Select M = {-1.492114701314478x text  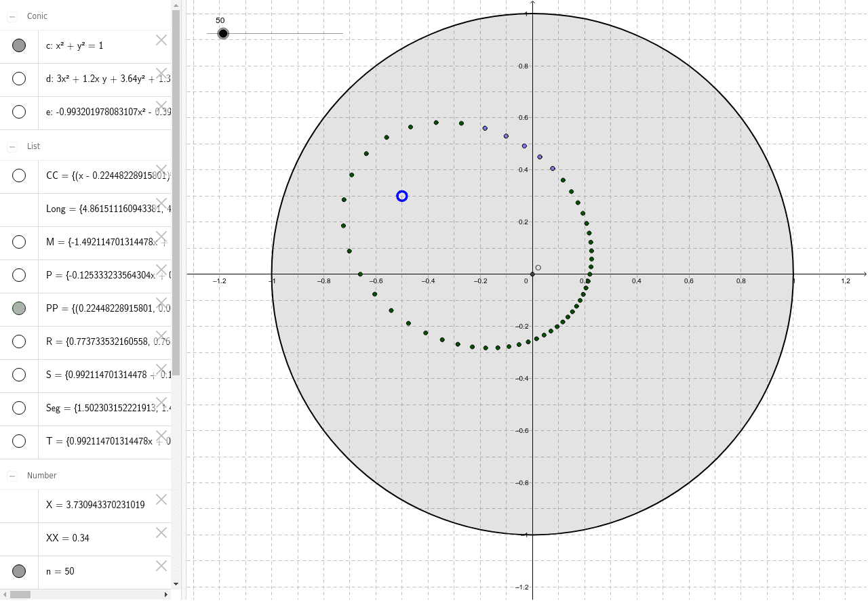pos(108,242)
